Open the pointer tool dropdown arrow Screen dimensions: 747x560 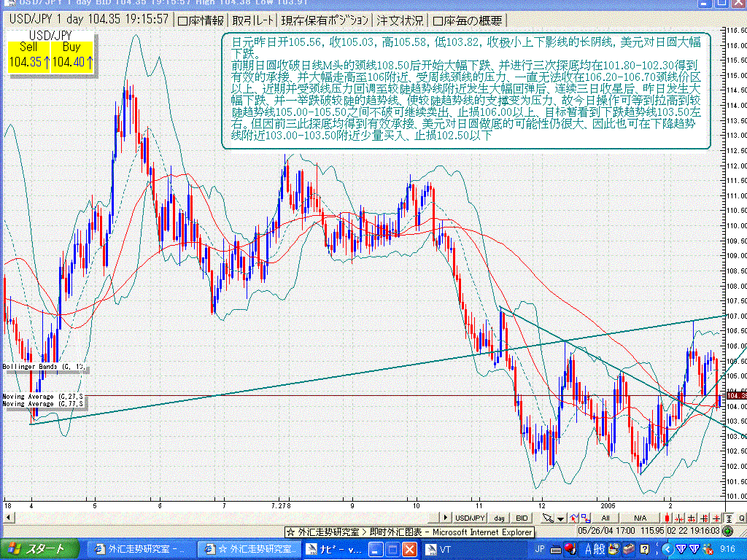click(561, 518)
